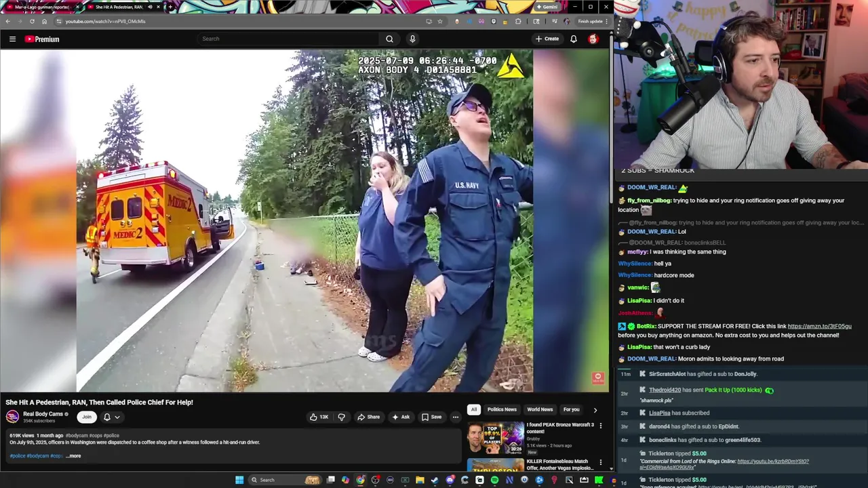Expand description with ...more
The height and width of the screenshot is (488, 868).
click(x=73, y=455)
